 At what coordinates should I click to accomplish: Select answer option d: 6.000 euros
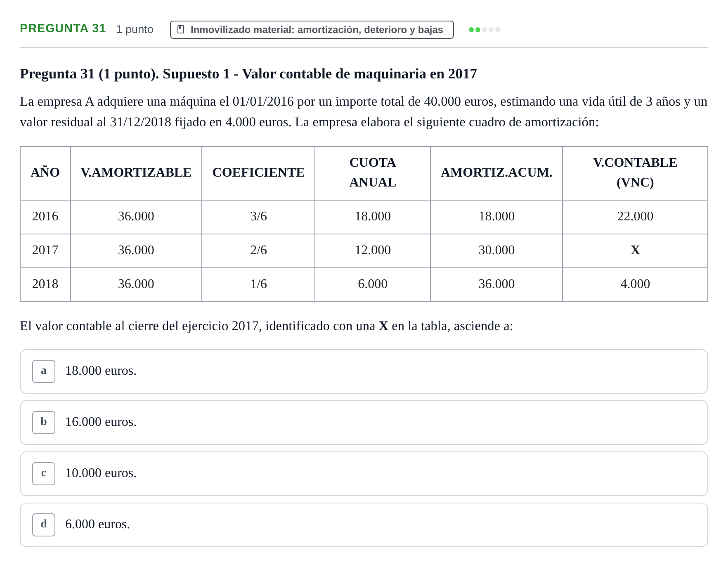[364, 525]
